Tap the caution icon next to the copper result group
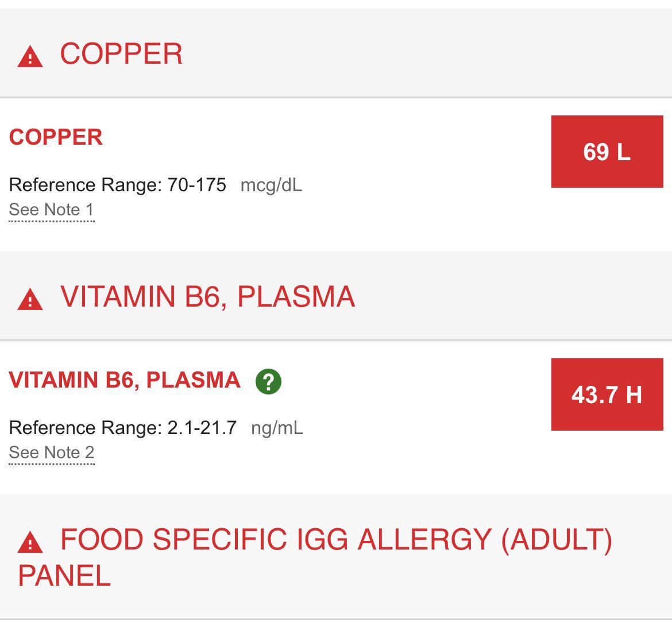This screenshot has height=623, width=672. (x=30, y=54)
